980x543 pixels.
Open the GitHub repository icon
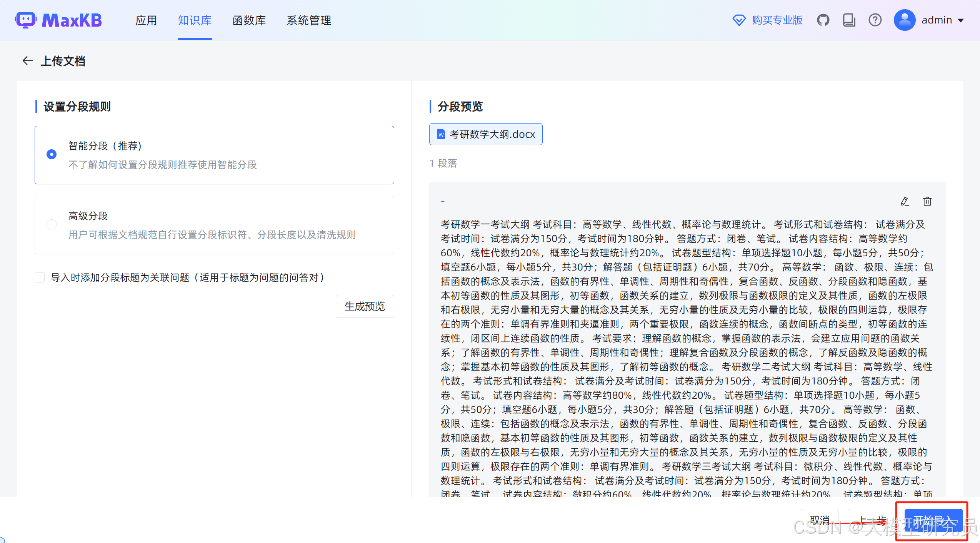pyautogui.click(x=823, y=20)
